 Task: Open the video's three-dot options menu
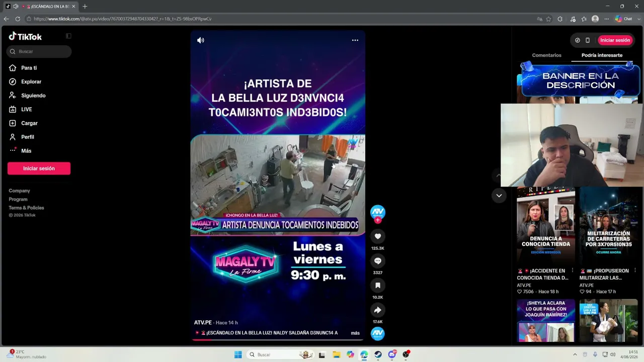point(355,40)
